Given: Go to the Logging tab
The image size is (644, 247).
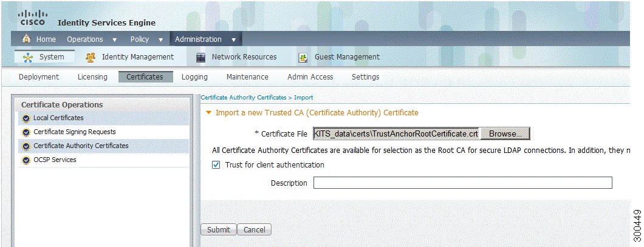Looking at the screenshot, I should click(194, 76).
